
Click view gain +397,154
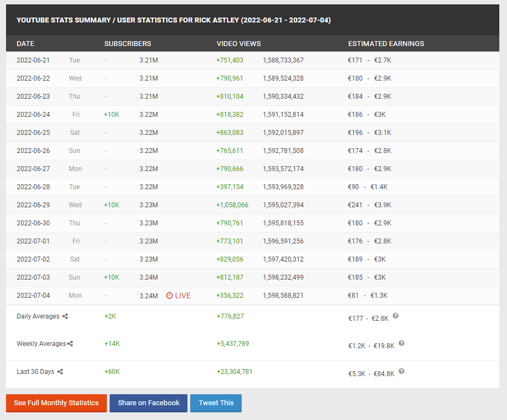pyautogui.click(x=230, y=187)
